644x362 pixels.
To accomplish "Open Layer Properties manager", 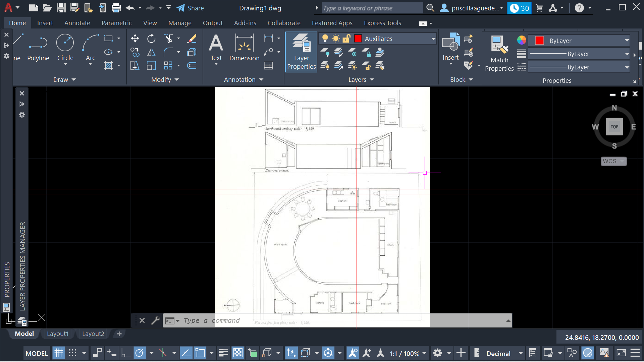I will tap(301, 52).
